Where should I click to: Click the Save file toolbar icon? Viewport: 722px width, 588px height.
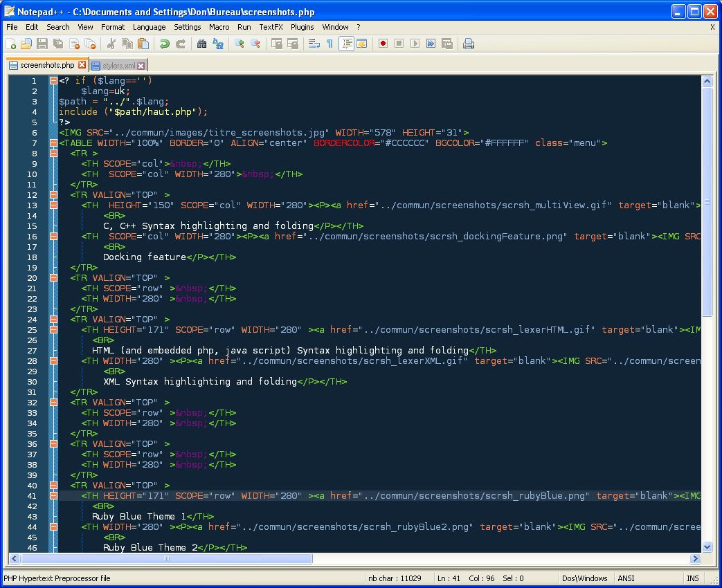tap(42, 44)
